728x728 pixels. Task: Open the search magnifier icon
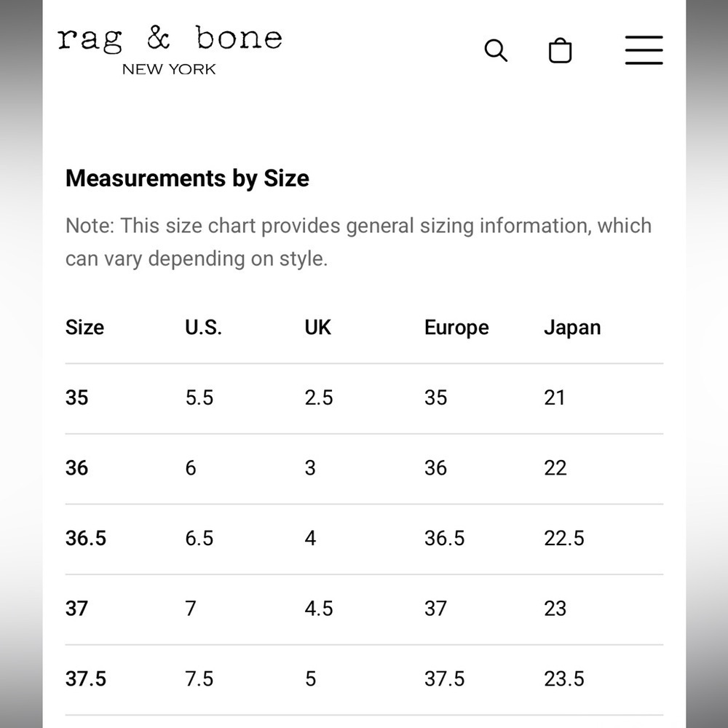pyautogui.click(x=496, y=50)
